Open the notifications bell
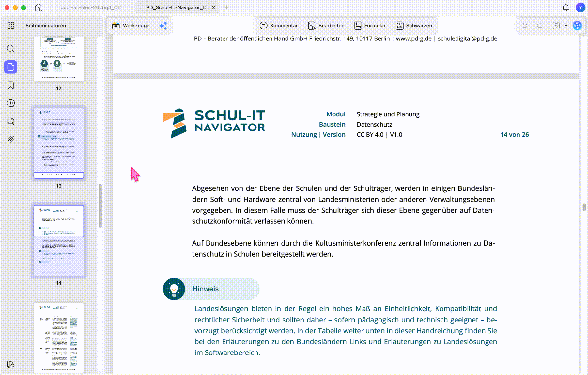 coord(566,7)
